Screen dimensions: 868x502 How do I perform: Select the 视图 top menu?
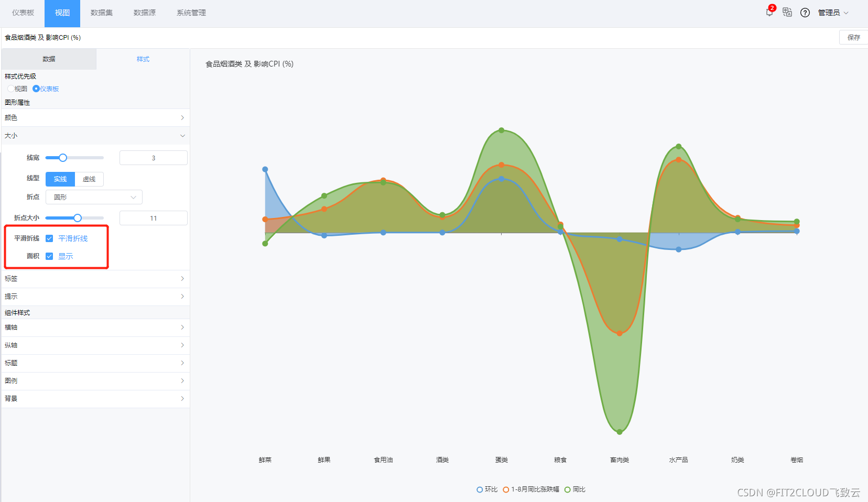[x=62, y=13]
